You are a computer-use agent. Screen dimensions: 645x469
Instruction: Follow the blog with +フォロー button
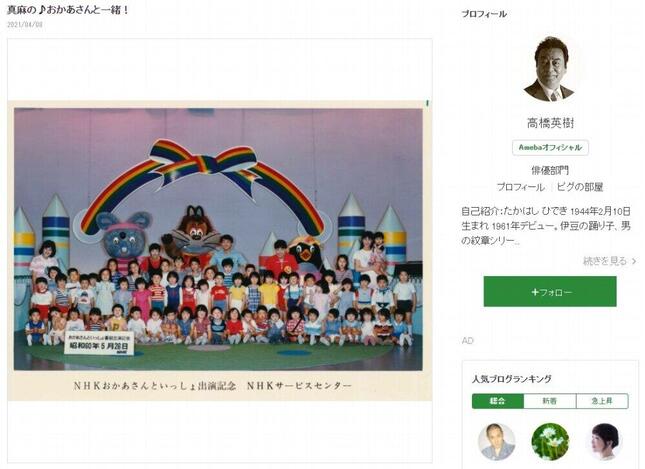point(550,292)
